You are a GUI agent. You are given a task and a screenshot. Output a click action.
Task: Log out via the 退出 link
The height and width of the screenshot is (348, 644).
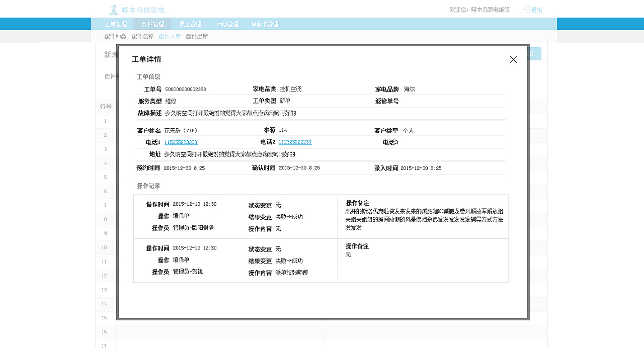tap(537, 10)
